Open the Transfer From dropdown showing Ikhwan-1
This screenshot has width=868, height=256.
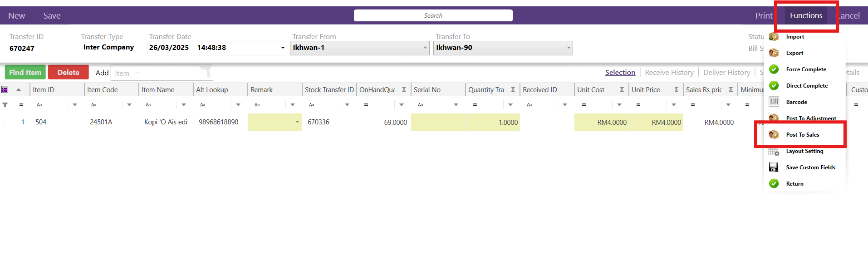click(x=425, y=48)
